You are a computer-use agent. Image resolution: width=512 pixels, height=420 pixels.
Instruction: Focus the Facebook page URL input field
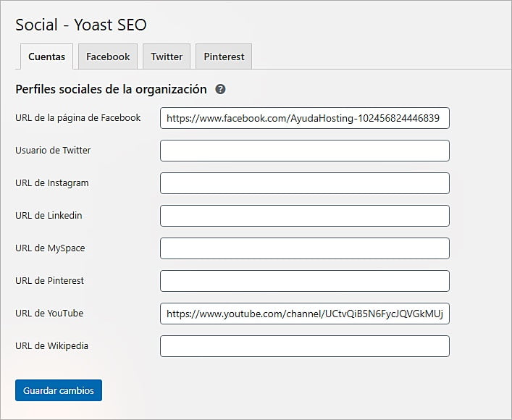coord(304,118)
